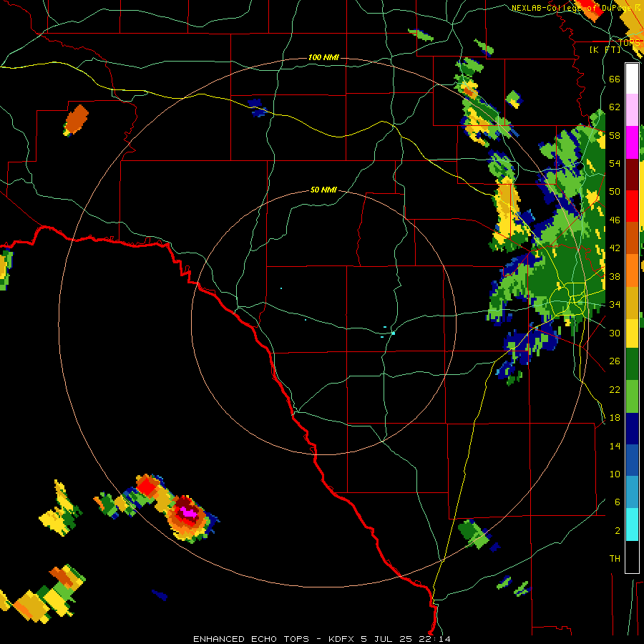The height and width of the screenshot is (644, 644).
Task: Click the cyan legend color swatch
Action: pos(632,525)
